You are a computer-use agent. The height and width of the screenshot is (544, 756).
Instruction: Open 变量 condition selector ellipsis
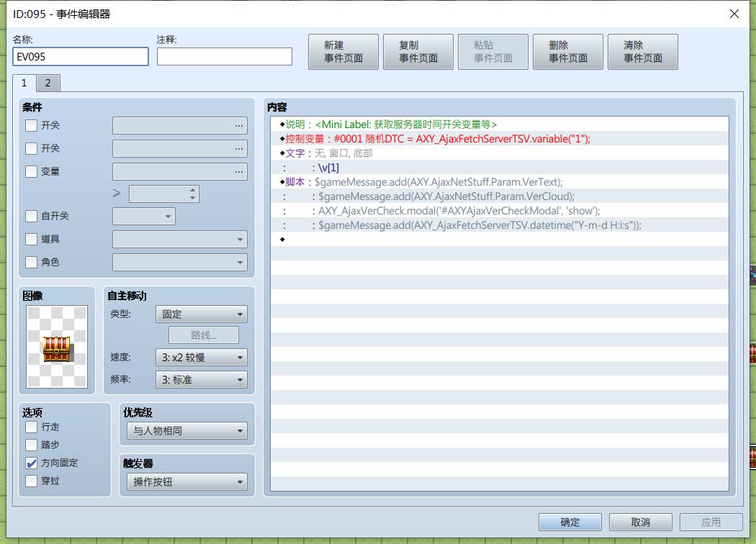pos(238,172)
